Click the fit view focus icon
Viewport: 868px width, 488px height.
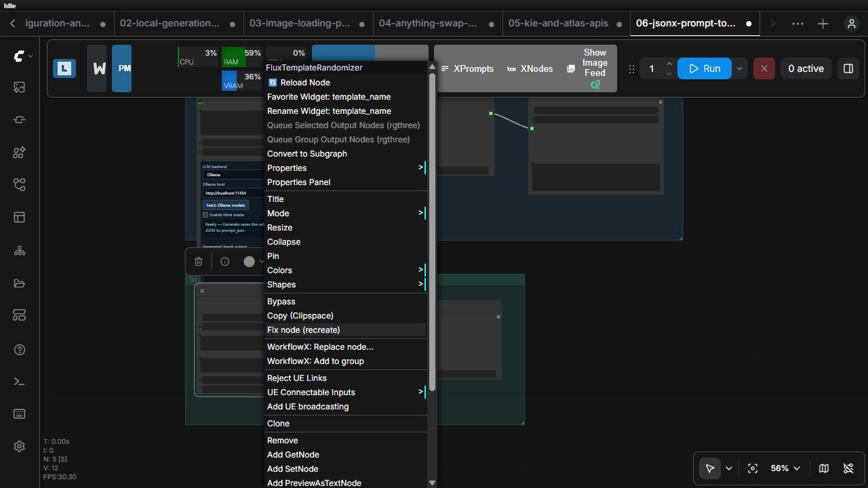point(752,468)
